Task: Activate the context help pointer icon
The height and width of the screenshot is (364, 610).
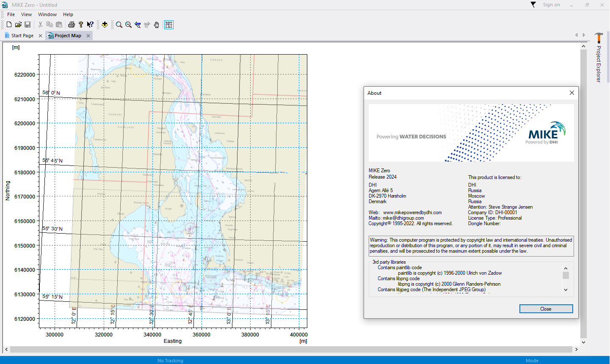Action: point(90,25)
